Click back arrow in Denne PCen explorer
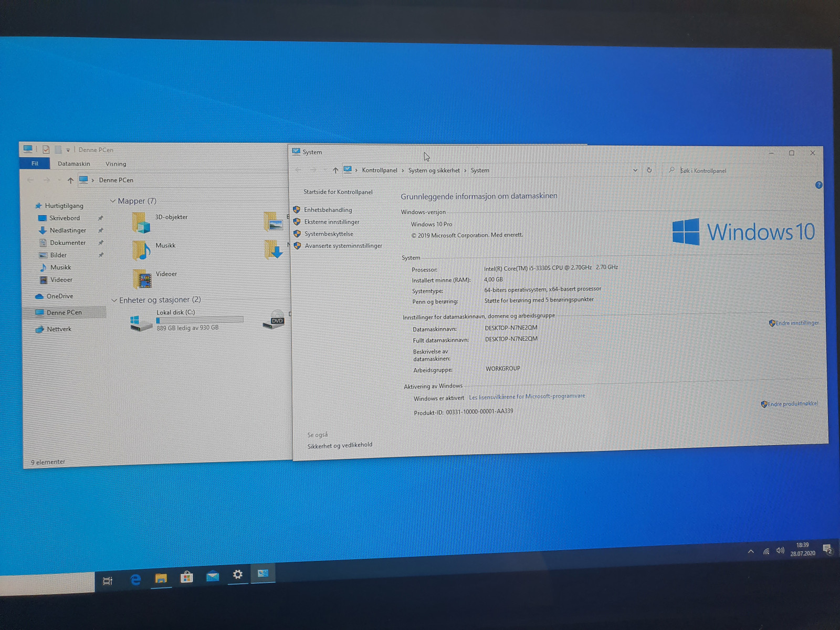The width and height of the screenshot is (840, 630). click(30, 180)
